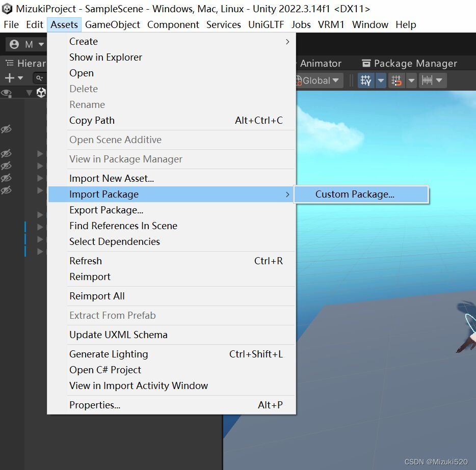This screenshot has width=476, height=470.
Task: Click the Package Manager box icon
Action: tap(366, 63)
